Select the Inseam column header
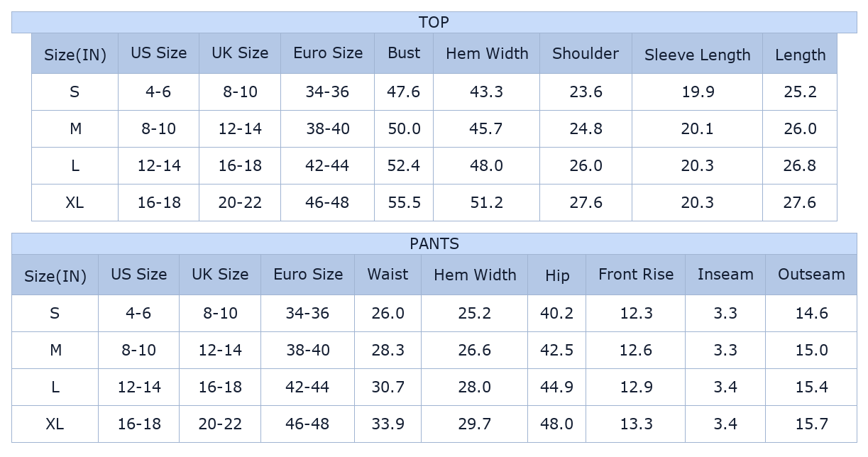The height and width of the screenshot is (457, 868). click(725, 275)
